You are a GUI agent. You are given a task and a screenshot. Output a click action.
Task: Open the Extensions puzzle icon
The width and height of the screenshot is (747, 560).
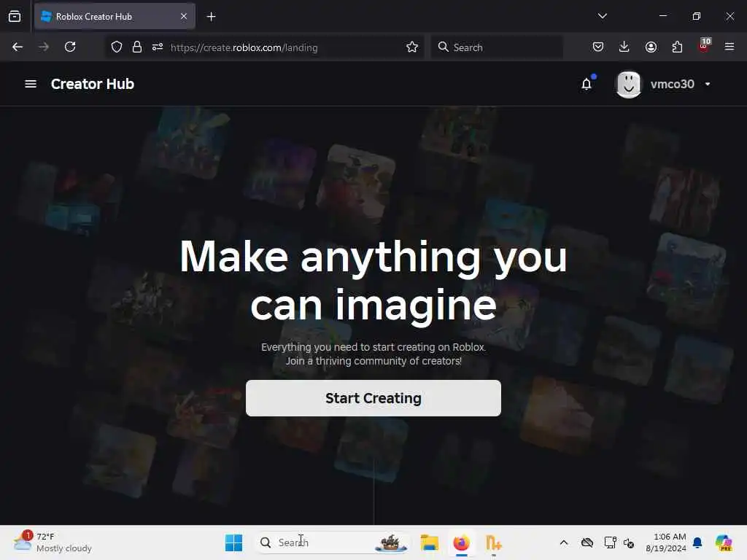click(677, 47)
